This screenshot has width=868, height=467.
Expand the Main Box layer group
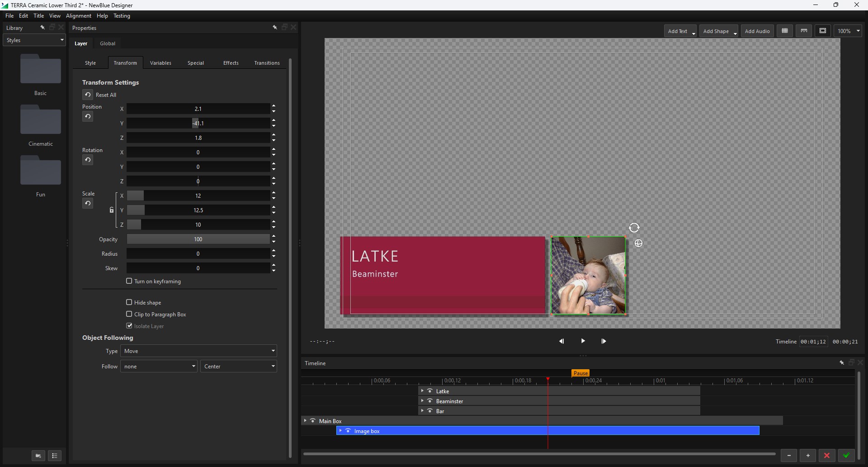305,421
